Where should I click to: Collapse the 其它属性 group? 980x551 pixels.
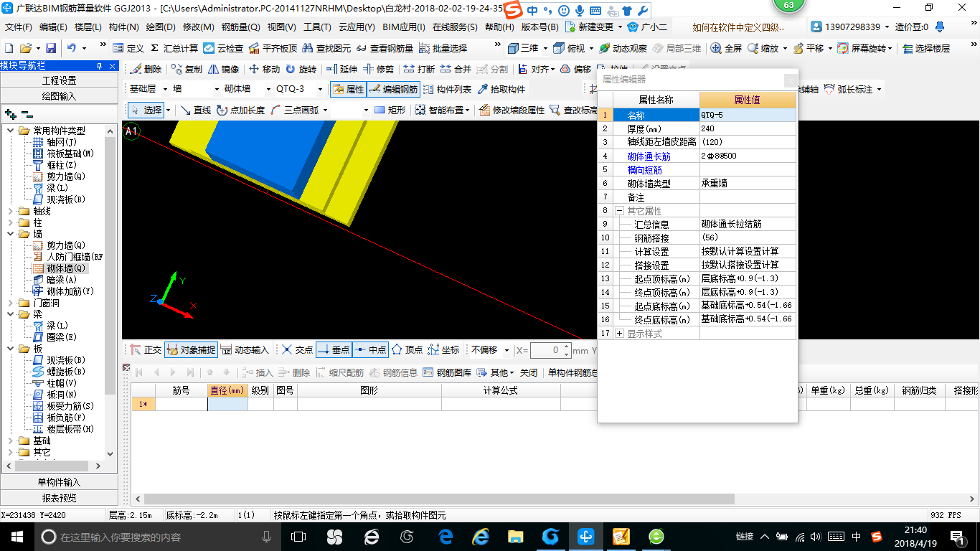619,211
